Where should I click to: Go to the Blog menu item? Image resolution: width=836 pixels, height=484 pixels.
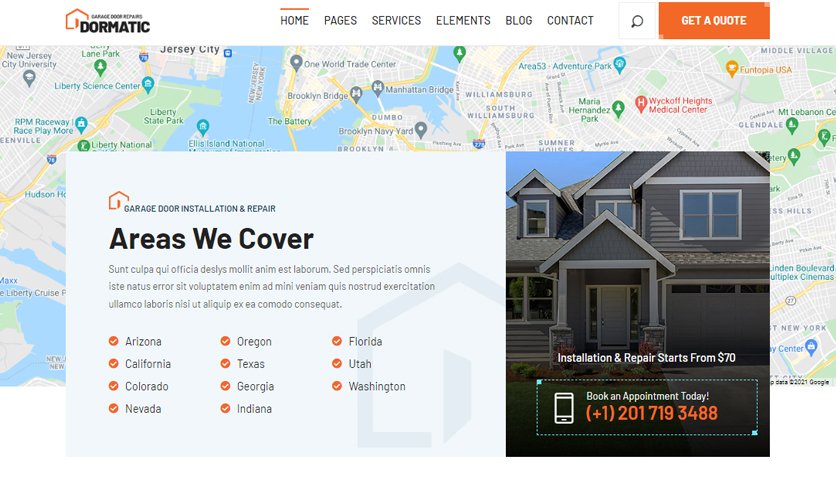click(x=519, y=21)
